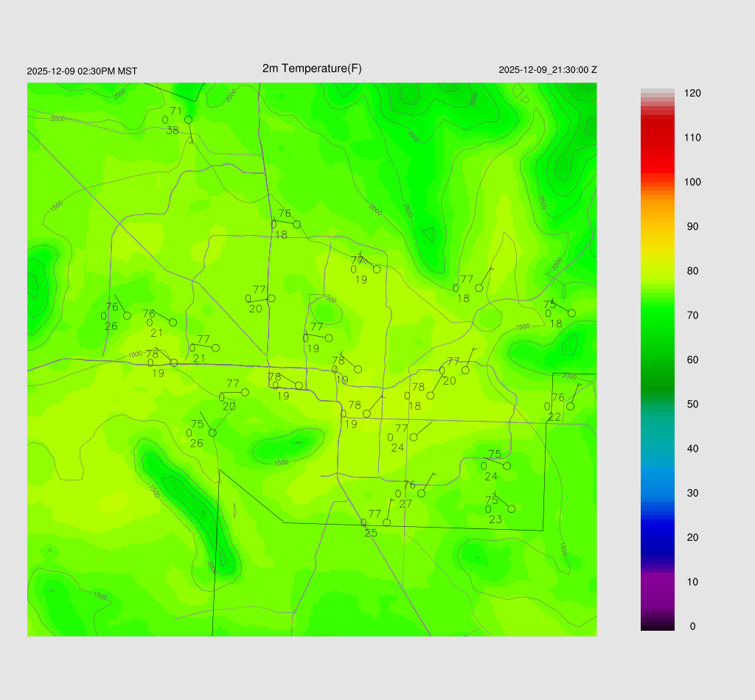This screenshot has height=700, width=755.
Task: Select station marker showing 76 over 21
Action: tap(173, 322)
